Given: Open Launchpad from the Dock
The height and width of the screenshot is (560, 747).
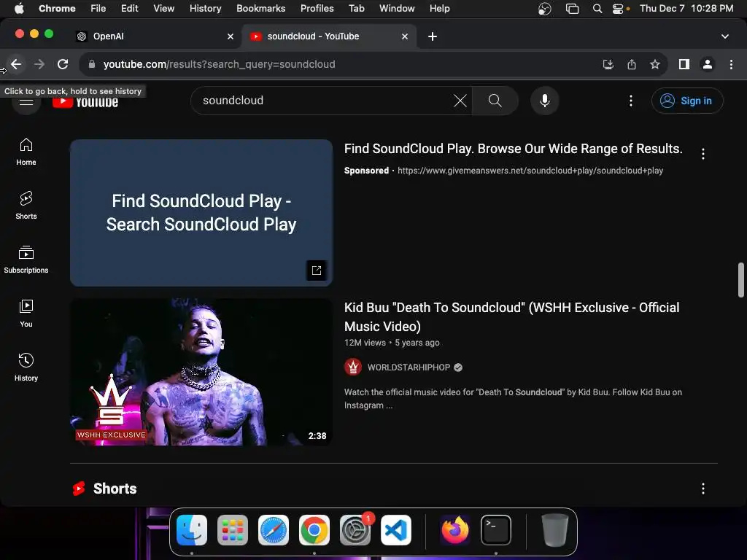Looking at the screenshot, I should [x=233, y=530].
